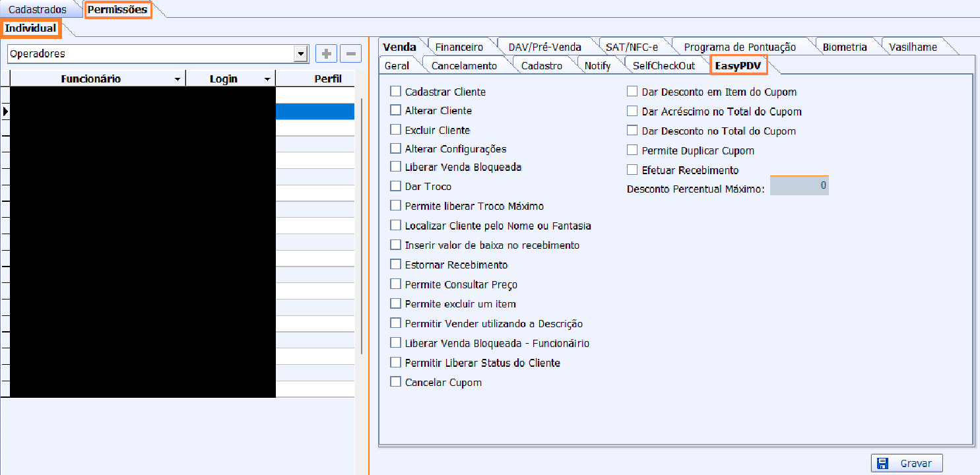Viewport: 980px width, 475px height.
Task: Click the plus add icon button
Action: (x=325, y=53)
